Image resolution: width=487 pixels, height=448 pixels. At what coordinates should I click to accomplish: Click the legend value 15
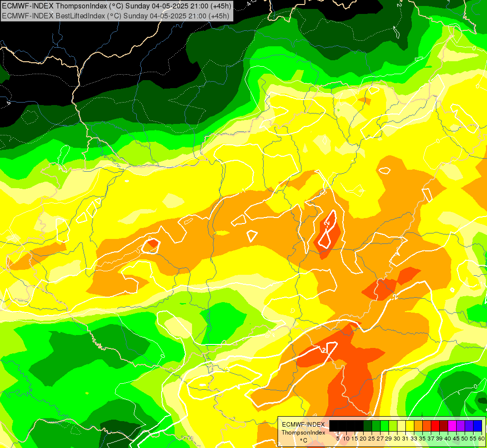(355, 439)
